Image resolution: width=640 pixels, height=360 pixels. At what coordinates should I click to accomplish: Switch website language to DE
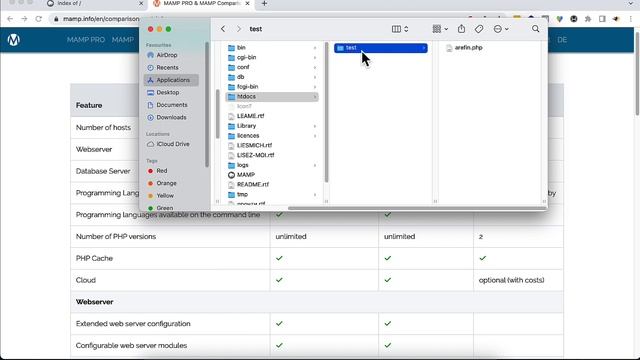562,40
